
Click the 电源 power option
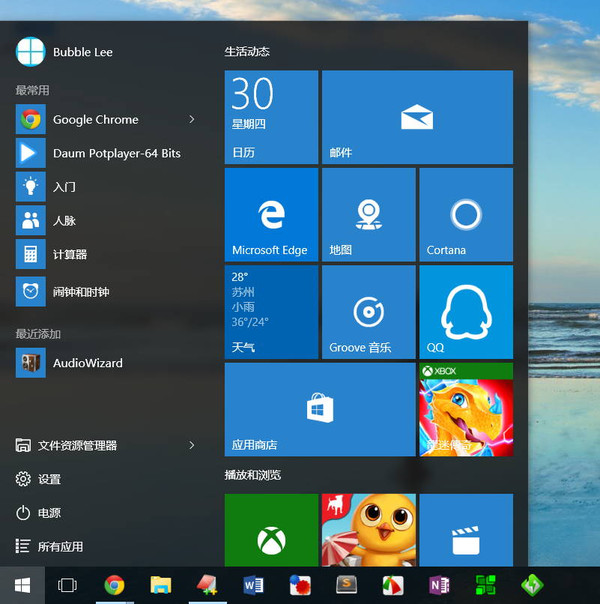point(49,513)
